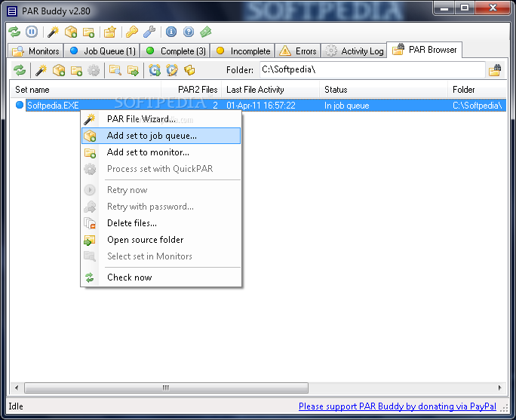Click Process set with QuickPAR menu entry

[161, 169]
